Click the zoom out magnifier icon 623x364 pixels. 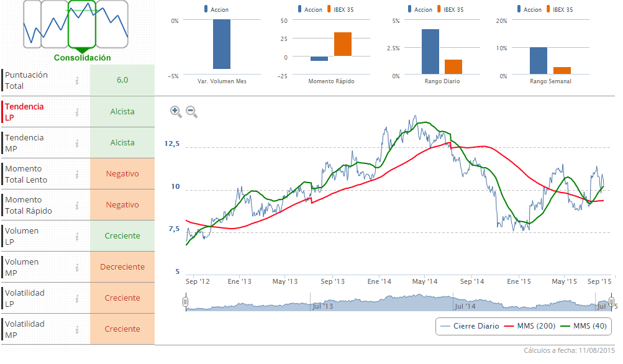tap(191, 111)
